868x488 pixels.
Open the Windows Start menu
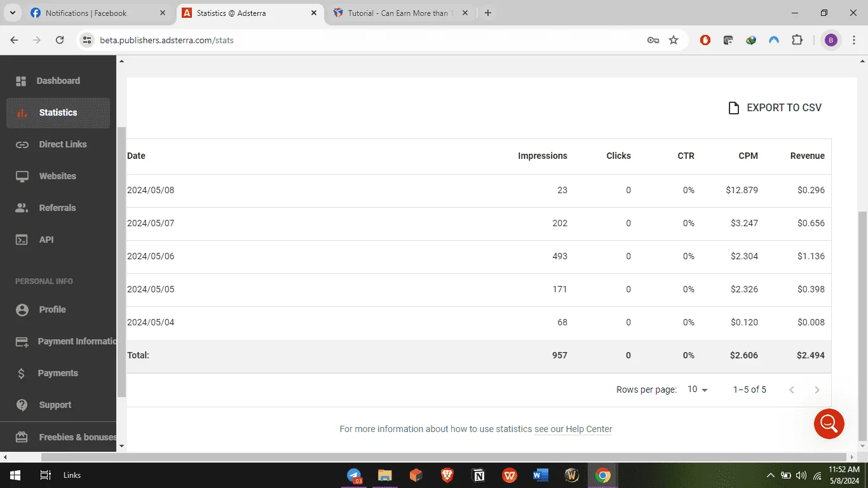(x=15, y=475)
